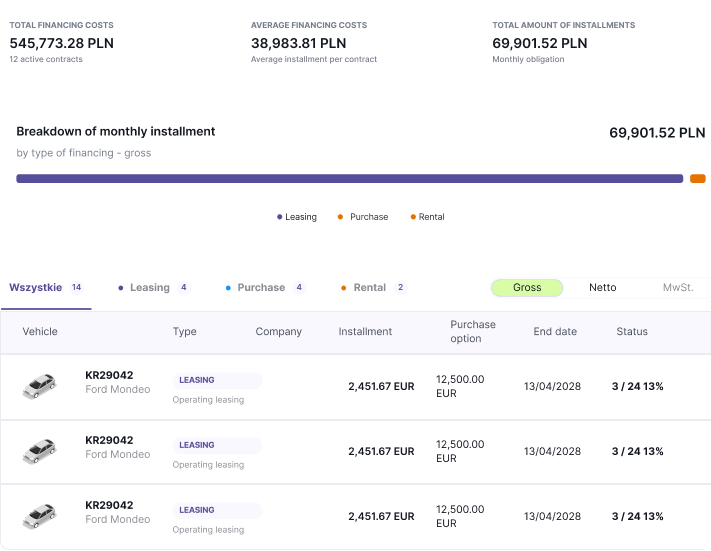The image size is (711, 551).
Task: Click the car thumbnail in first row
Action: click(39, 386)
